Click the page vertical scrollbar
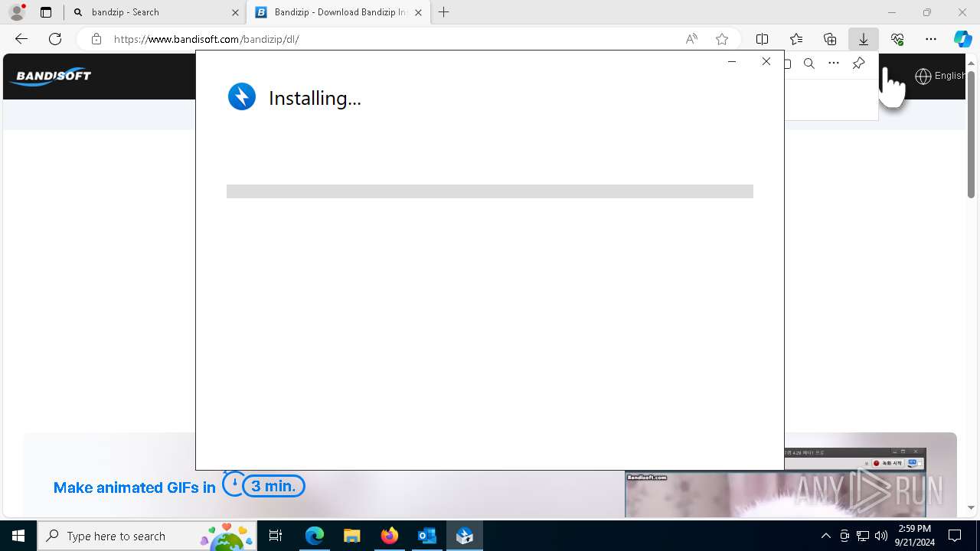Screen dimensions: 980x551 (x=971, y=134)
